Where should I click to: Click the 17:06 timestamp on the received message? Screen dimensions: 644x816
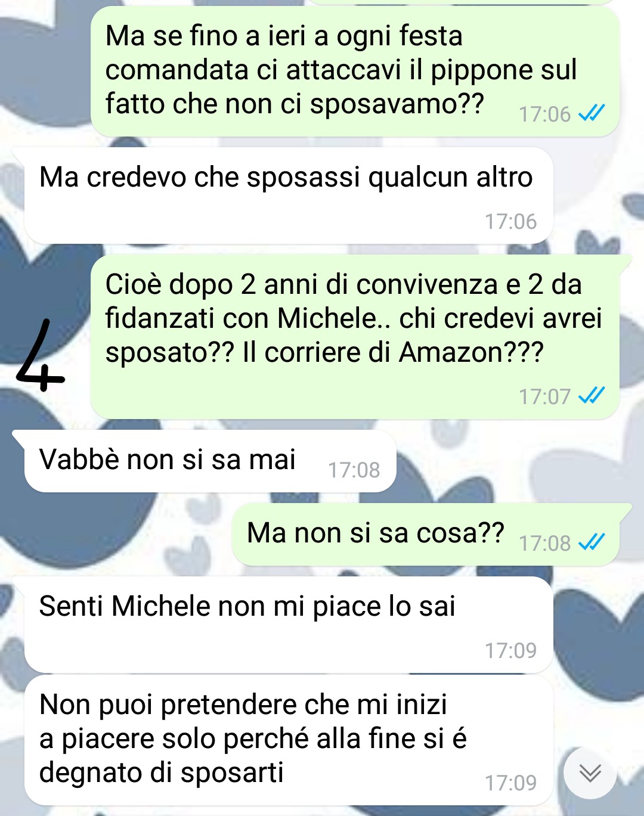pos(510,222)
